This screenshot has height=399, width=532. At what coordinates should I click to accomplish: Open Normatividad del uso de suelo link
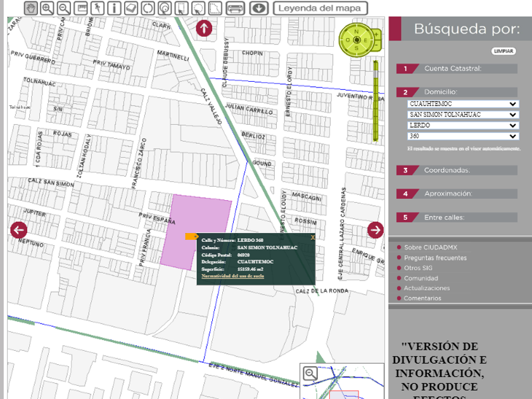[232, 276]
